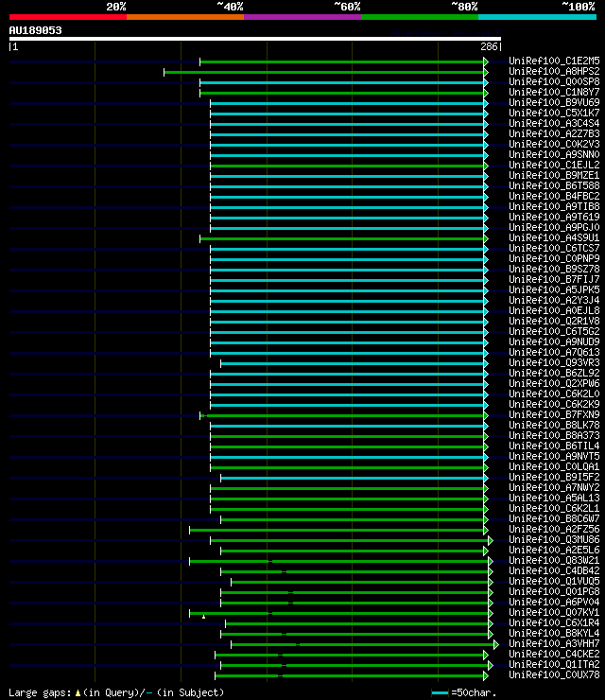Click UniRef100_C0UX78 label

554,675
